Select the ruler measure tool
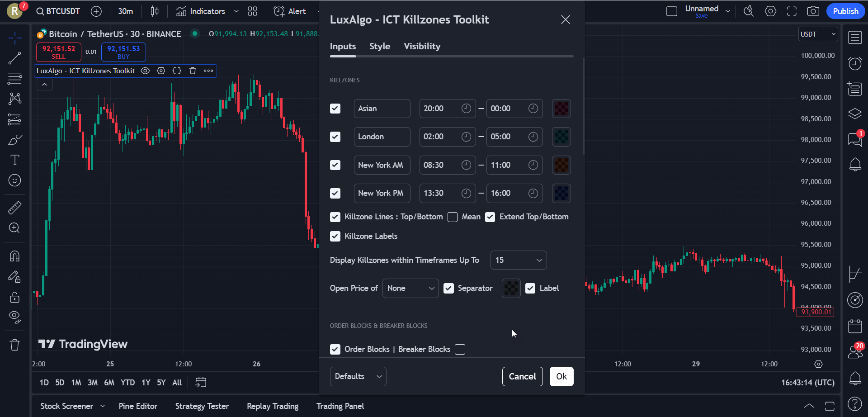This screenshot has height=417, width=868. click(x=15, y=208)
